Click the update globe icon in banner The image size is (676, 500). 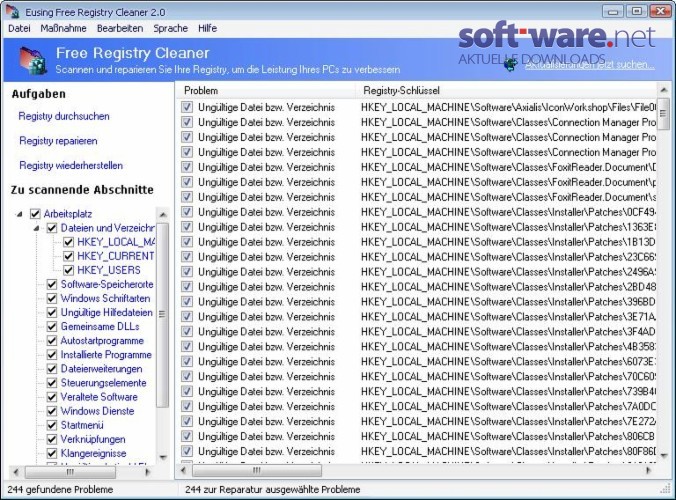(x=511, y=64)
